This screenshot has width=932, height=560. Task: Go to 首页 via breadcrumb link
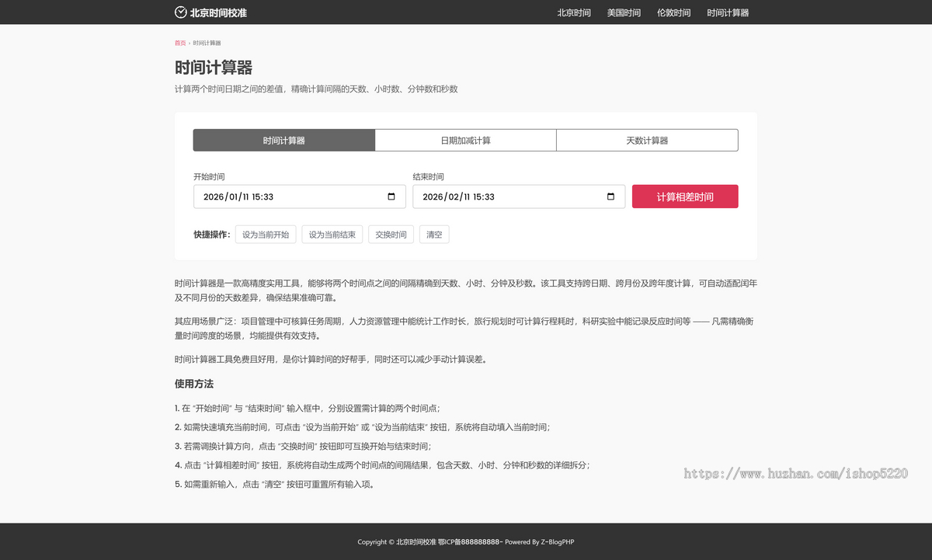[x=180, y=43]
